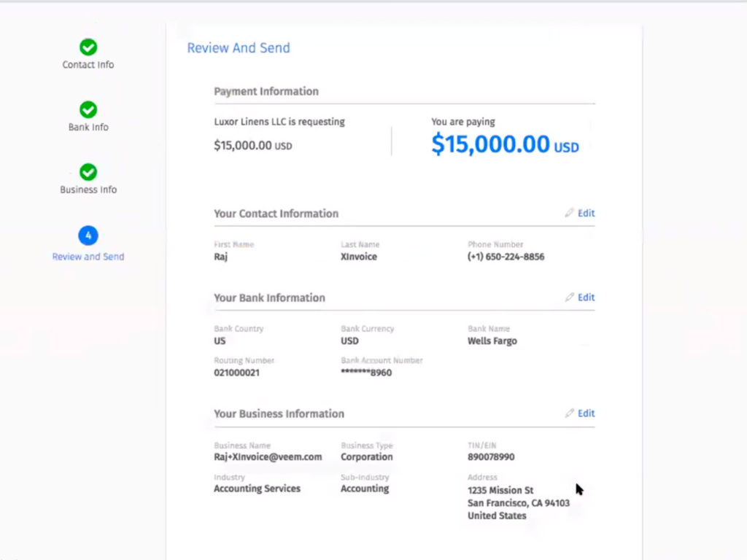Click the Review And Send page heading
Viewport: 747px width, 560px height.
(x=239, y=47)
